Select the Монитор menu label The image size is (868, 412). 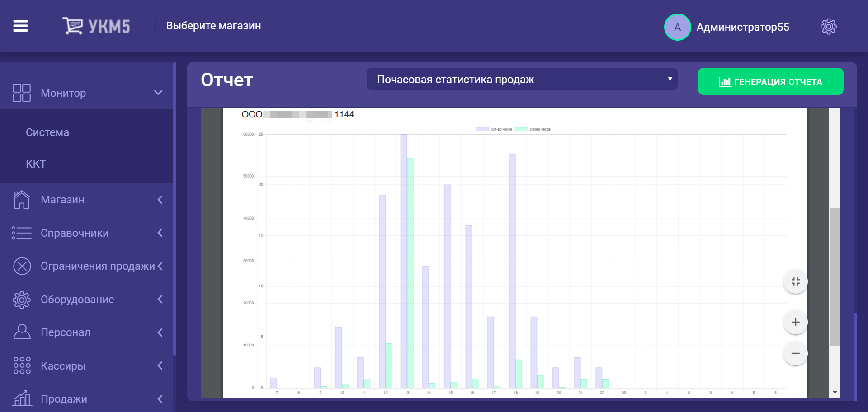[63, 93]
